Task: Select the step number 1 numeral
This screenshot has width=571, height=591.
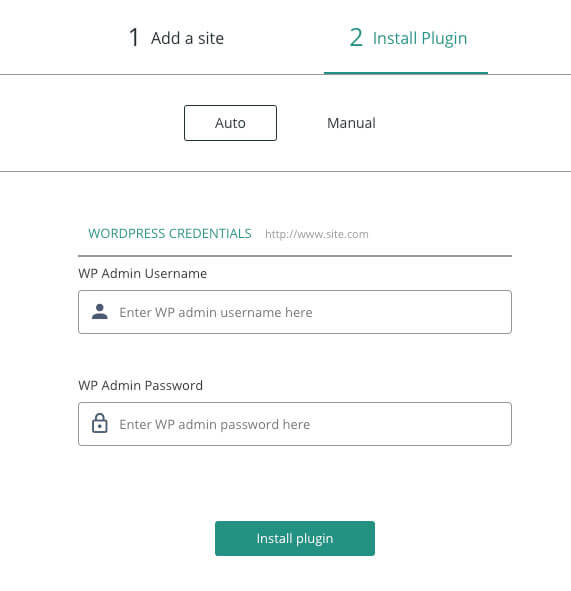Action: [134, 38]
